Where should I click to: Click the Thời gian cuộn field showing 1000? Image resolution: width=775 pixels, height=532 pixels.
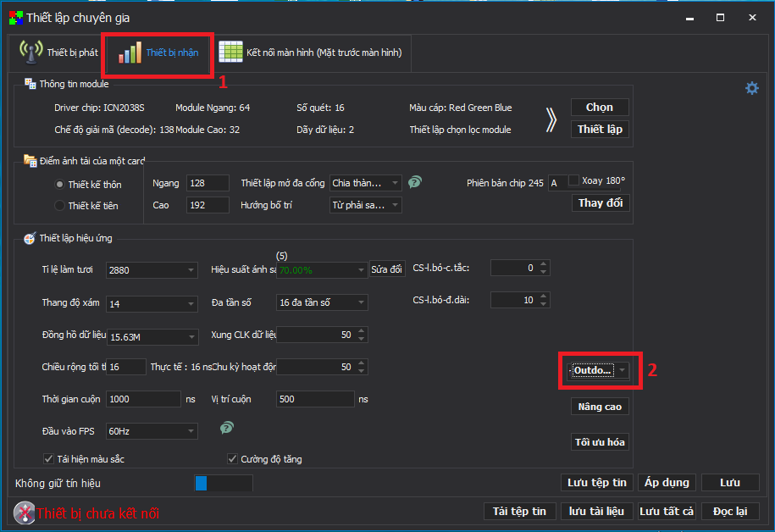pos(143,399)
